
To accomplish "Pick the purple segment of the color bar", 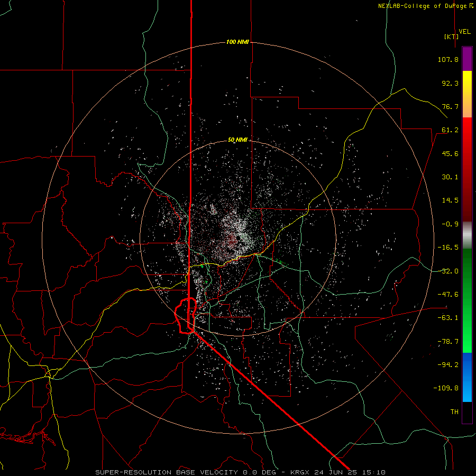I will (x=467, y=59).
